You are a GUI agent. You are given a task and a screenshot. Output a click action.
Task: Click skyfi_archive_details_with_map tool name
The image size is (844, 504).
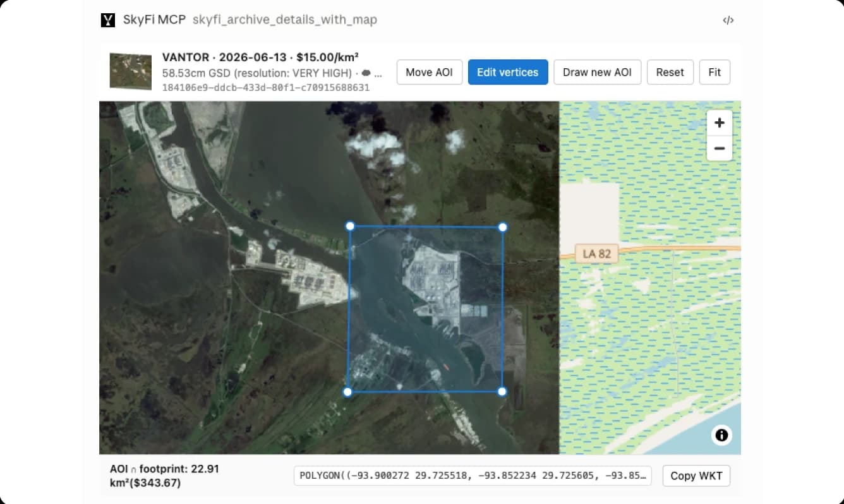pos(285,20)
